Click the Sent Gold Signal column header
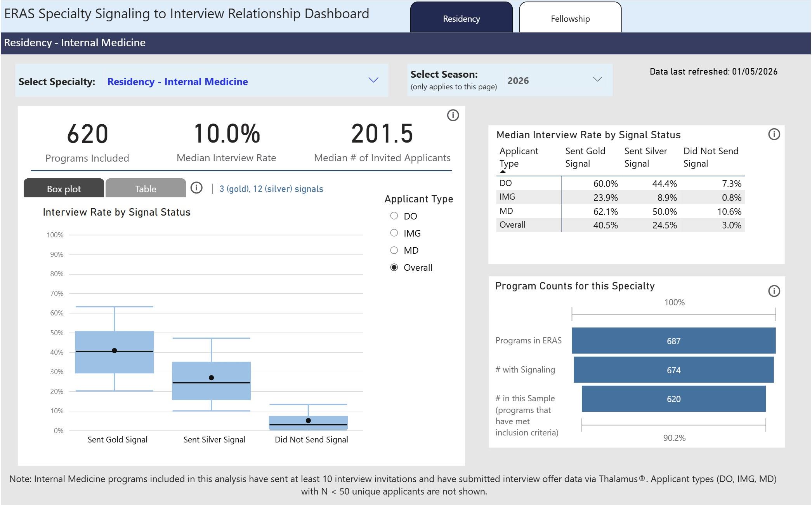This screenshot has height=505, width=812. 585,157
